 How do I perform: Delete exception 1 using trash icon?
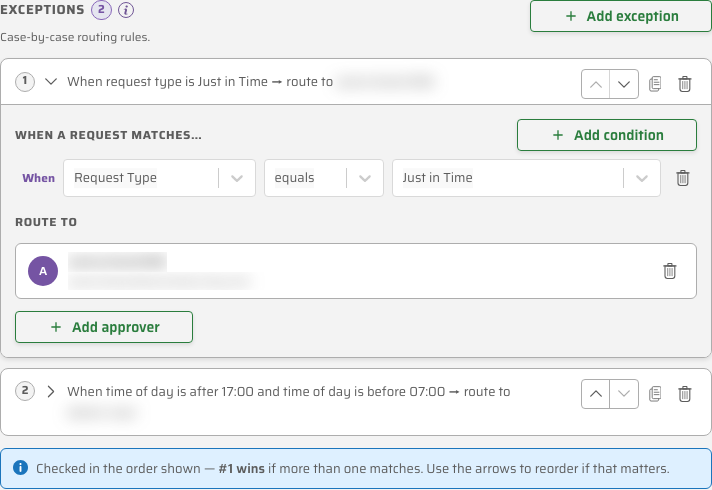[685, 84]
